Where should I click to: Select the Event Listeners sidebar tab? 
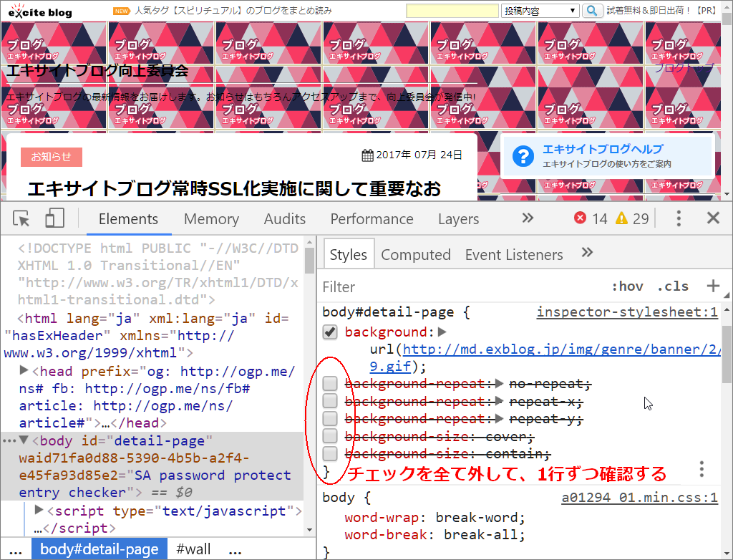514,255
